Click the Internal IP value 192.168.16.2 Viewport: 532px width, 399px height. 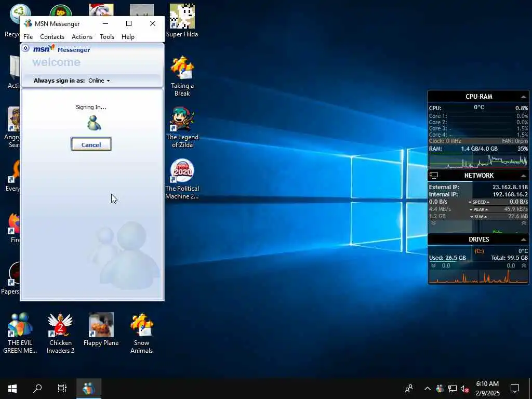510,194
